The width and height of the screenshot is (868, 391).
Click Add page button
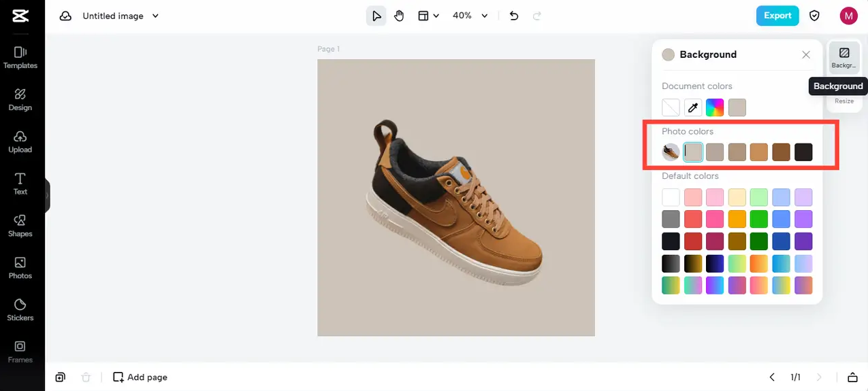(x=140, y=377)
